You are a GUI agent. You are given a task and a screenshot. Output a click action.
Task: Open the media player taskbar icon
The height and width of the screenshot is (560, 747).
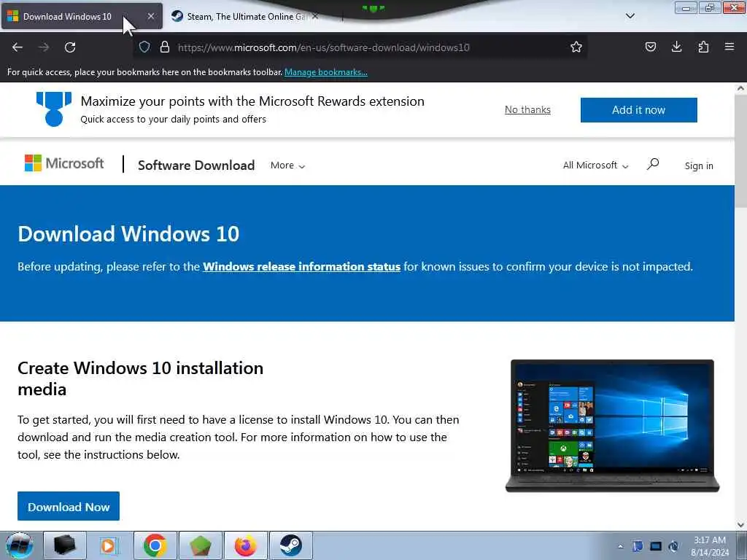[x=109, y=545]
